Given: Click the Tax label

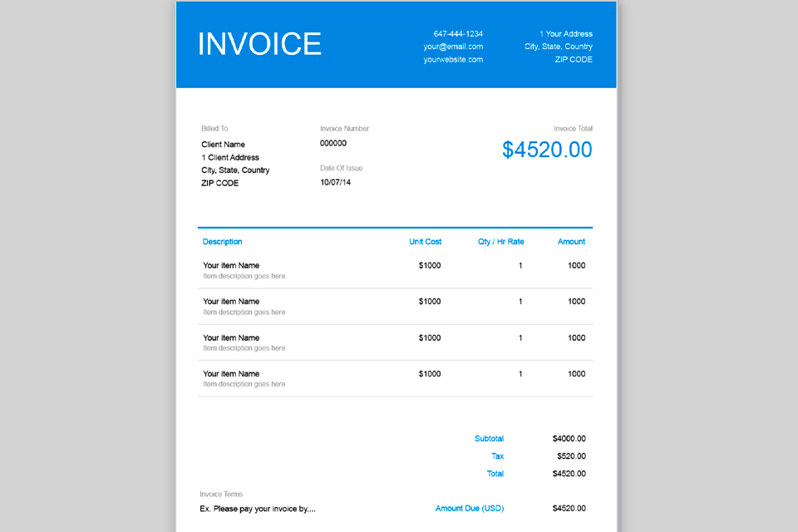Looking at the screenshot, I should point(497,456).
